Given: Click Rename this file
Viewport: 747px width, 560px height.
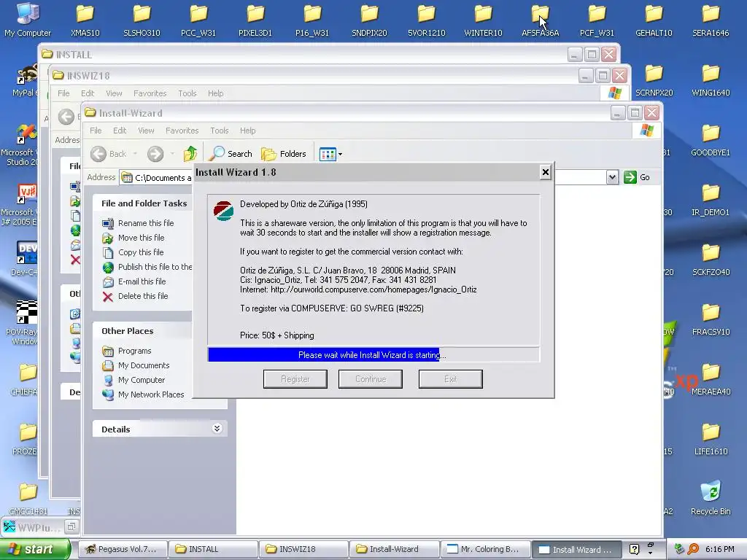Looking at the screenshot, I should click(x=146, y=223).
